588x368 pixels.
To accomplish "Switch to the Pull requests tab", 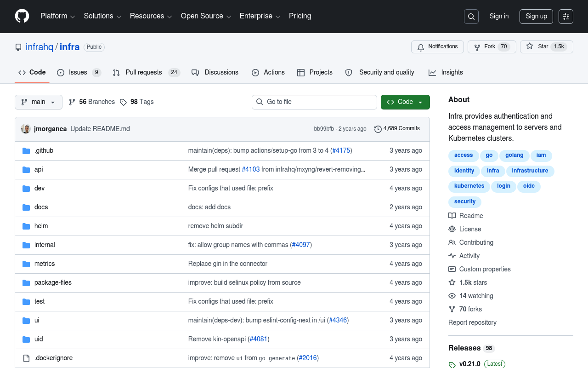I will pos(147,73).
